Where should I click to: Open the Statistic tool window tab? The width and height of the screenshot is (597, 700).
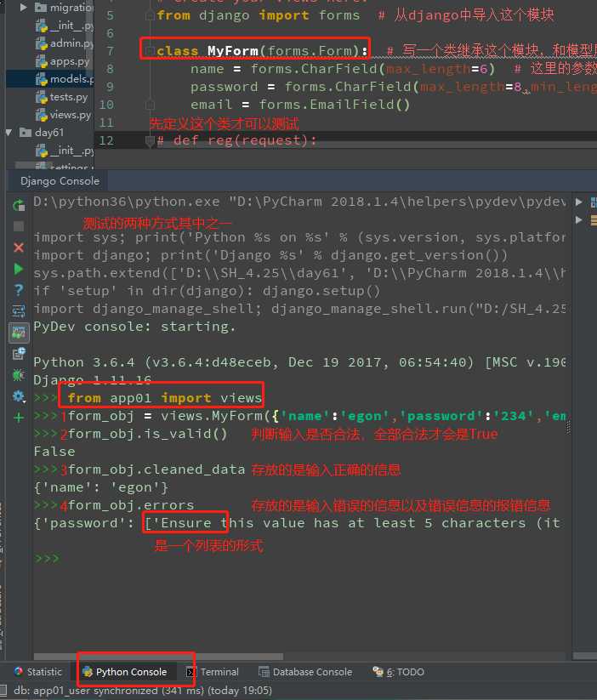(x=38, y=672)
